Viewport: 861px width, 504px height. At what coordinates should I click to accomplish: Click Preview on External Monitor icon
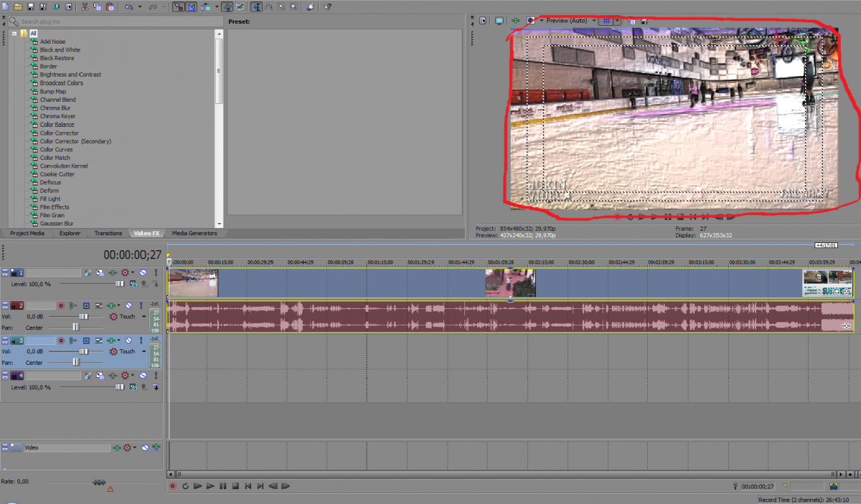pyautogui.click(x=499, y=21)
